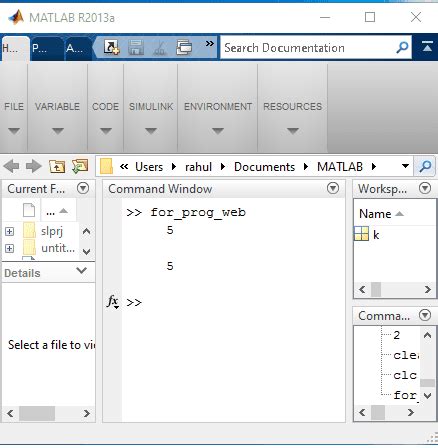Open Command History panel actions menu

tap(425, 315)
